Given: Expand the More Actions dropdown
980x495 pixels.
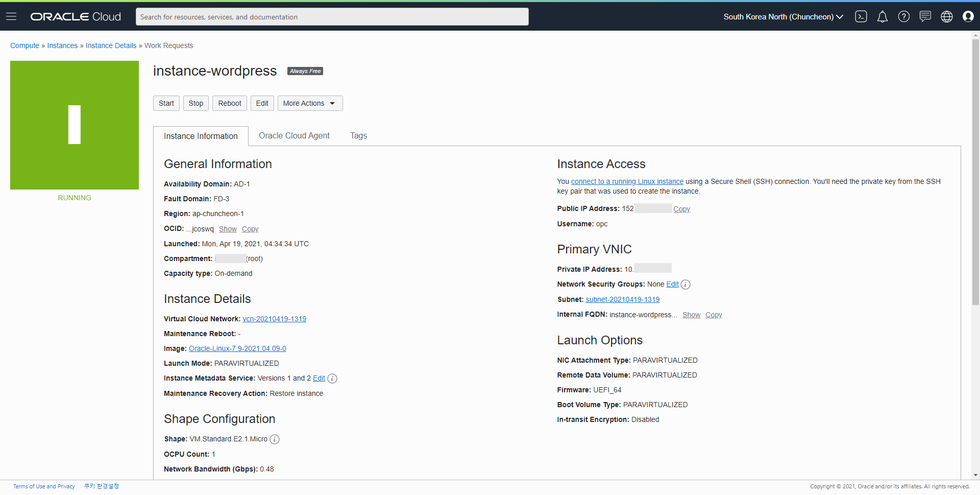Looking at the screenshot, I should click(x=310, y=103).
